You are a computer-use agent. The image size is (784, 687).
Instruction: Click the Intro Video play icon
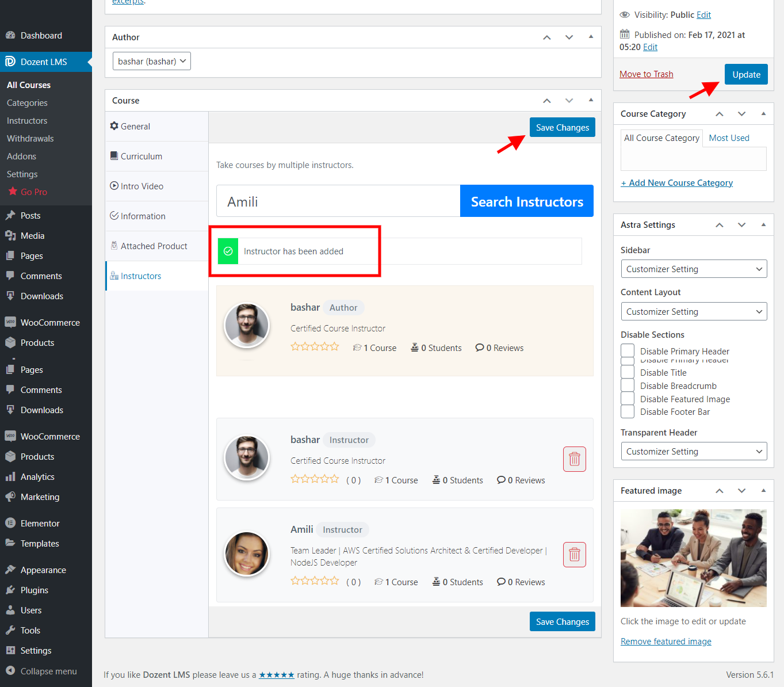pos(114,186)
